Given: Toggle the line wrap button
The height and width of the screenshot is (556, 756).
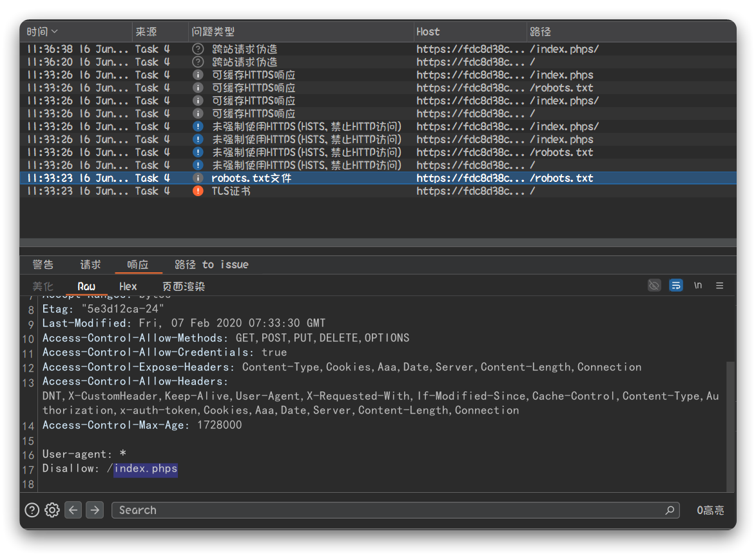Looking at the screenshot, I should pos(675,285).
